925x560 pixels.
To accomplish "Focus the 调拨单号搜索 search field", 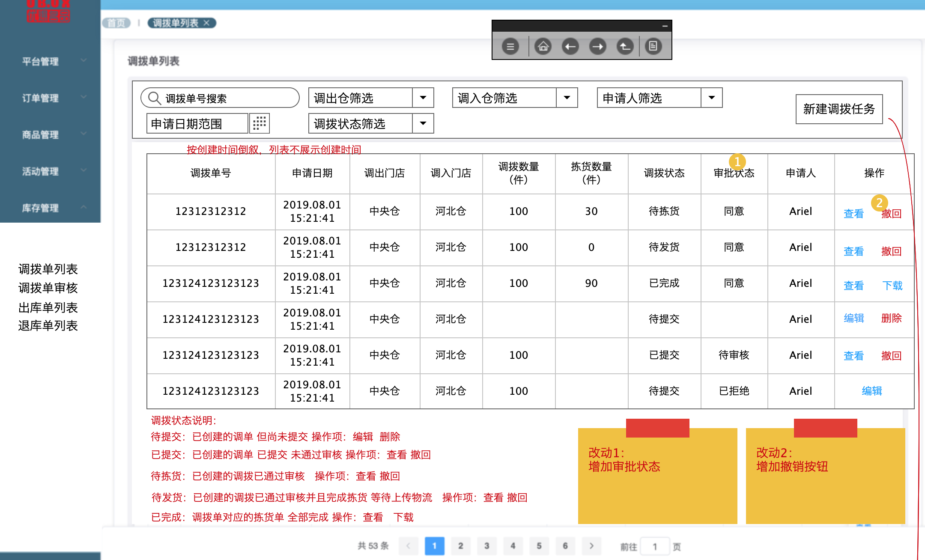I will [220, 98].
